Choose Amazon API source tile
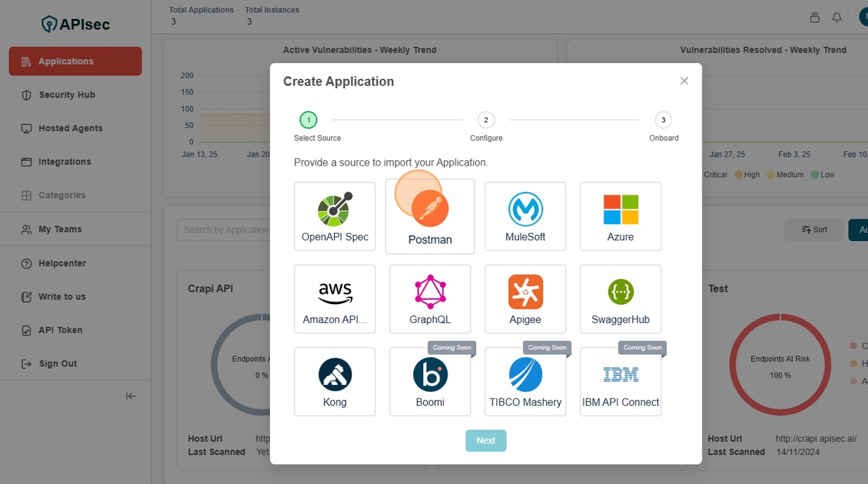 click(334, 299)
